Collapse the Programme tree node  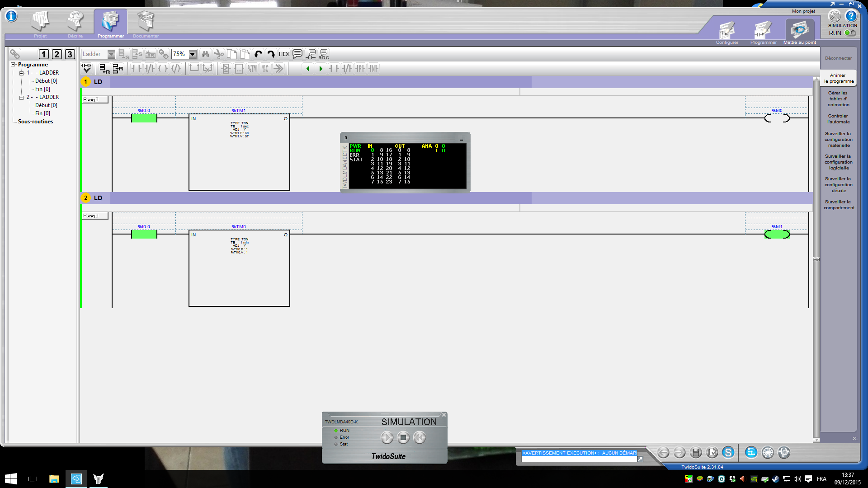click(13, 65)
